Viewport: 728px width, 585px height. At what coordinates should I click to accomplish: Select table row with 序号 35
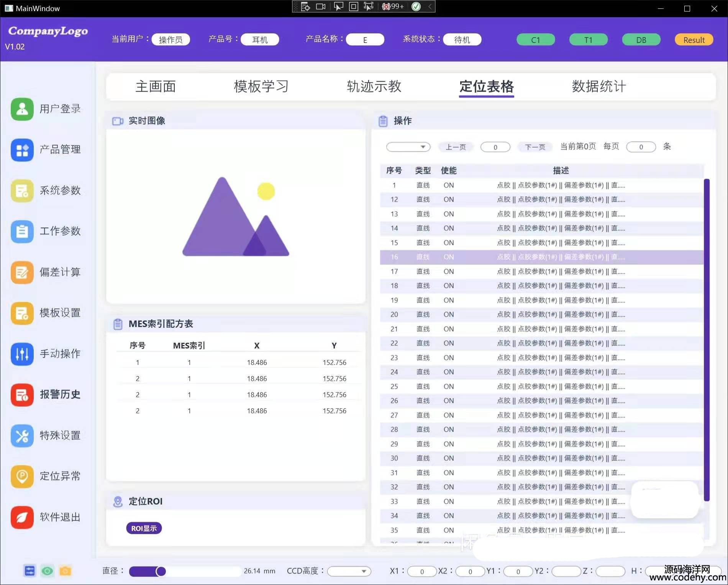tap(542, 530)
